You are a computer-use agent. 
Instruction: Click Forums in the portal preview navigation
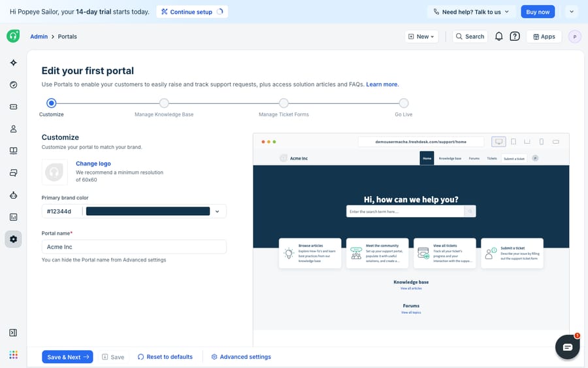pos(474,158)
